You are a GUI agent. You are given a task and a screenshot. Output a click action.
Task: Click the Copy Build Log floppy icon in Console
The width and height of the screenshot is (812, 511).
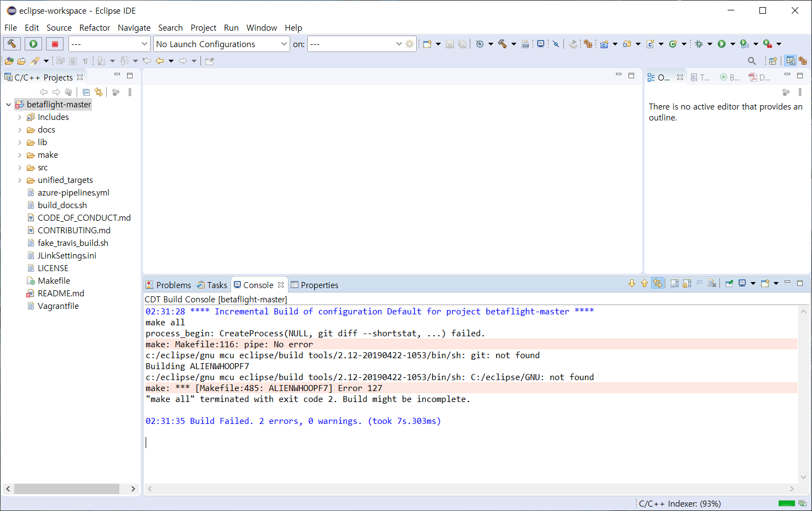[675, 283]
